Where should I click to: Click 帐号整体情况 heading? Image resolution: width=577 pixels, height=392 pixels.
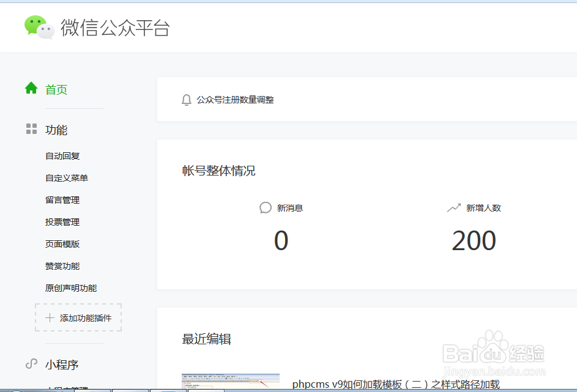[218, 171]
